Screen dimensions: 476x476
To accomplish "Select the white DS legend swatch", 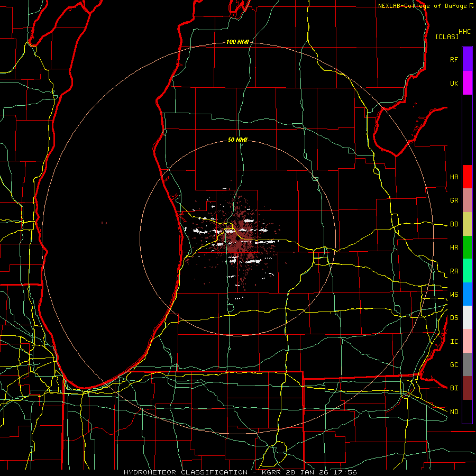I will pyautogui.click(x=467, y=317).
